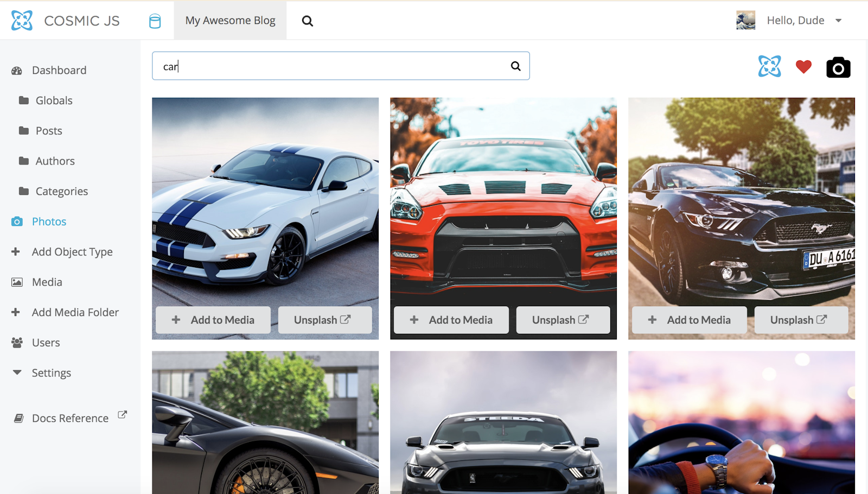Open Users in the sidebar
This screenshot has height=494, width=868.
tap(46, 343)
